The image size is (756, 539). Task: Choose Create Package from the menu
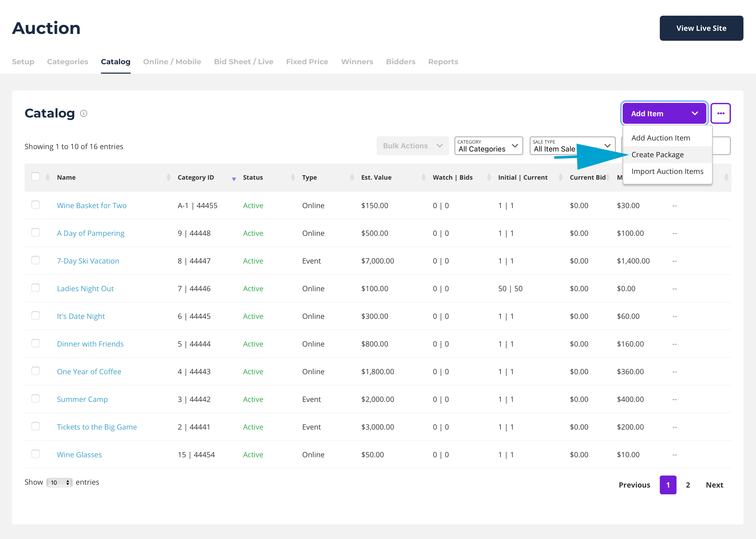(x=657, y=155)
